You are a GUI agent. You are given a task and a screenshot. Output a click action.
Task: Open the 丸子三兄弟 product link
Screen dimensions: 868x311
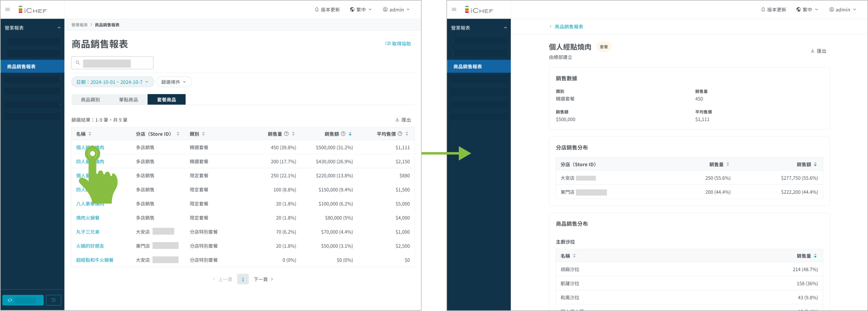click(x=88, y=232)
